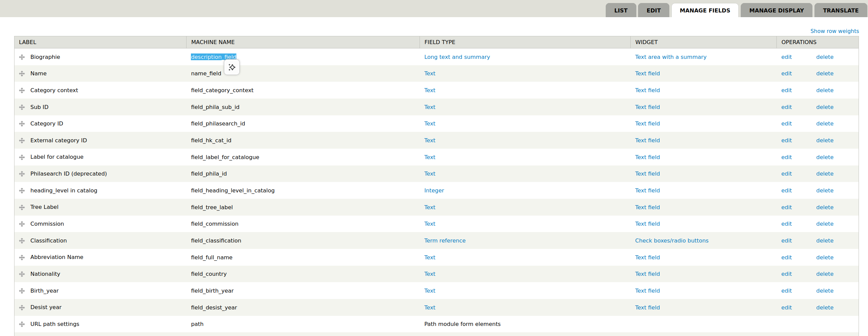
Task: Open Check boxes/radio buttons widget settings
Action: coord(672,241)
